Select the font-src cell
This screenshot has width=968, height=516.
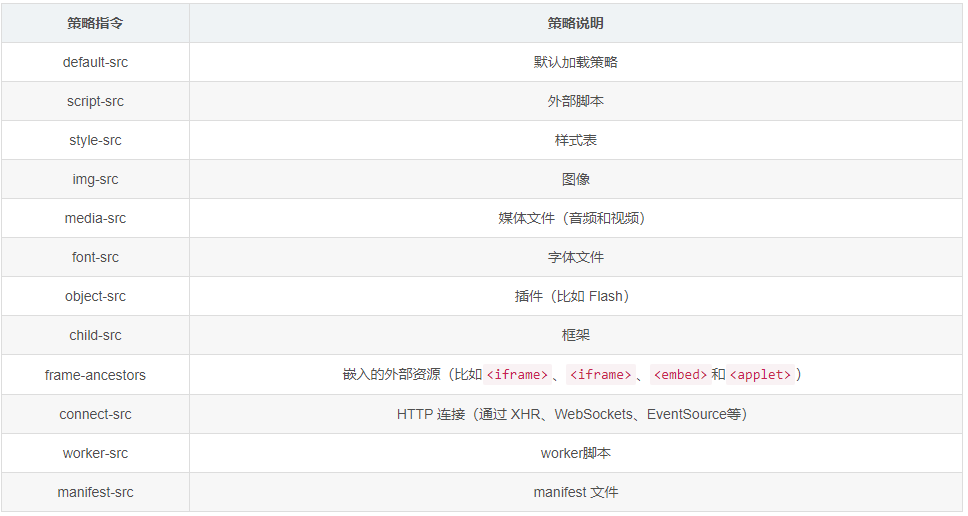point(95,257)
